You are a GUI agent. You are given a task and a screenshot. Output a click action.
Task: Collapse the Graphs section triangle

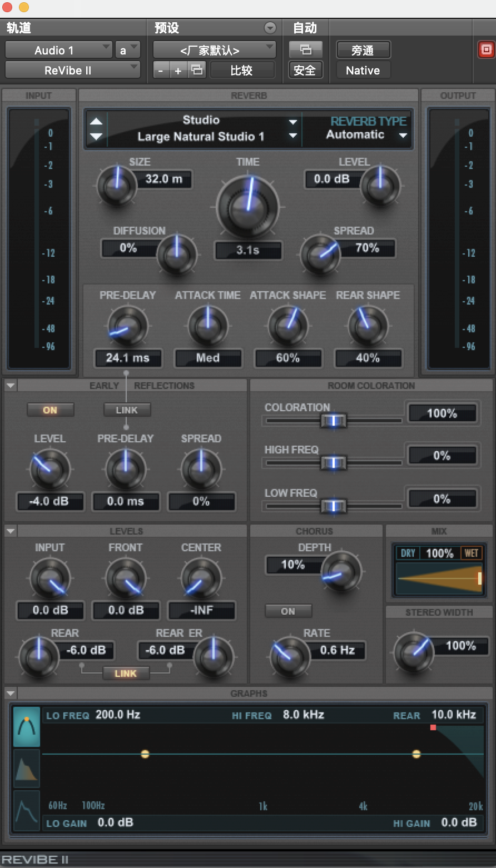pyautogui.click(x=11, y=694)
